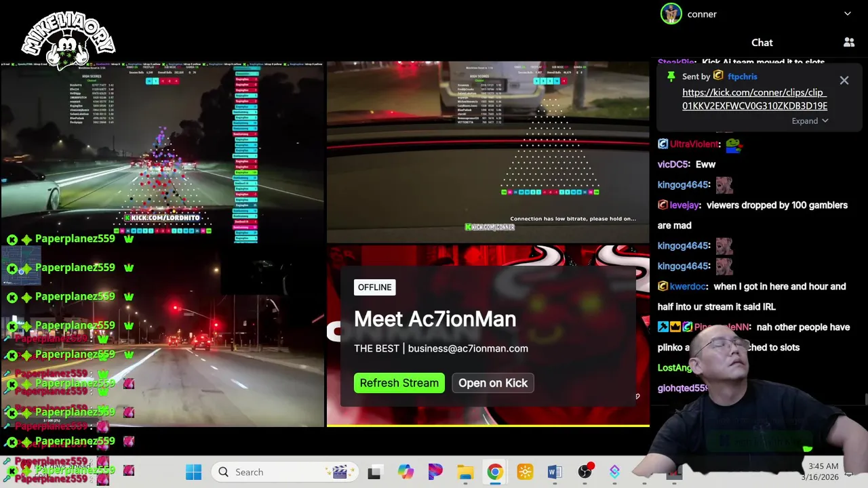The width and height of the screenshot is (868, 488).
Task: Click the levejay username in chat
Action: (x=685, y=205)
